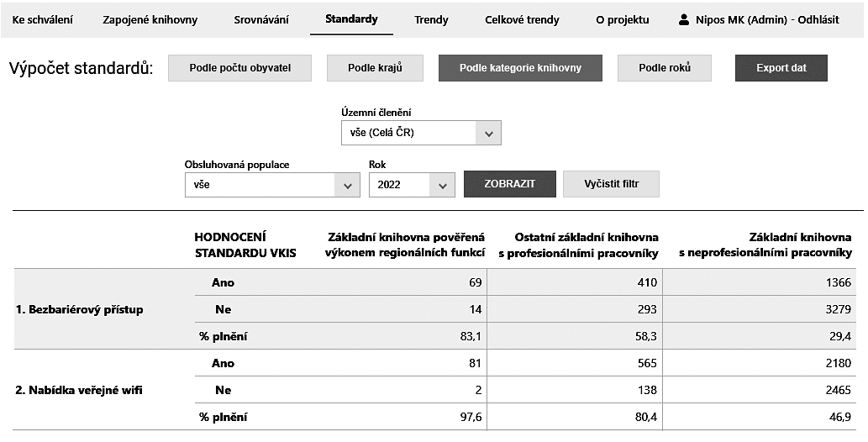This screenshot has height=442, width=868.
Task: Go to the Trendy tab
Action: click(431, 20)
